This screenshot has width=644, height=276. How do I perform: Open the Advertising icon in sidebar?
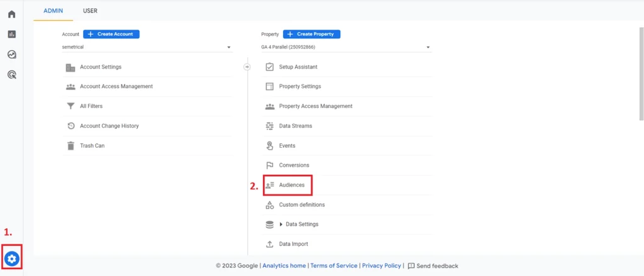[x=11, y=75]
